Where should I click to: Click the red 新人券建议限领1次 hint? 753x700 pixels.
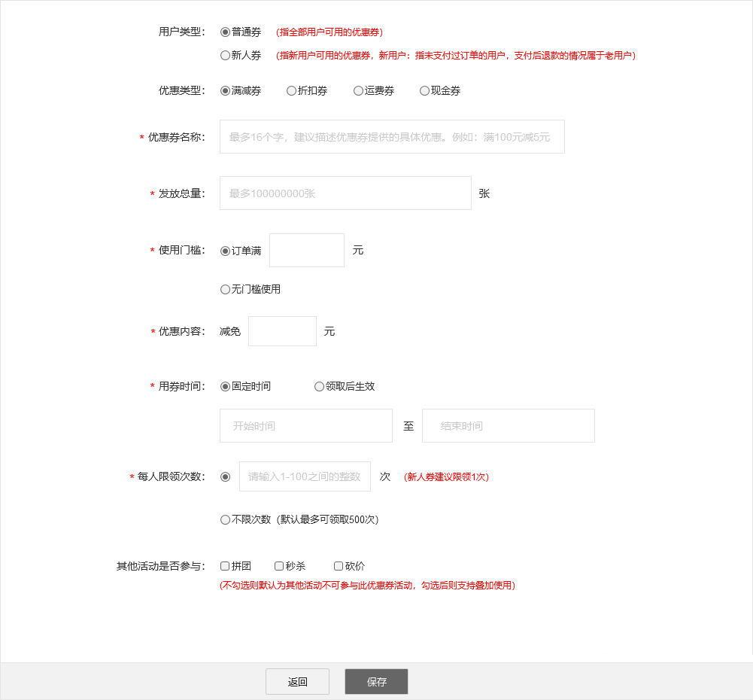click(x=447, y=477)
